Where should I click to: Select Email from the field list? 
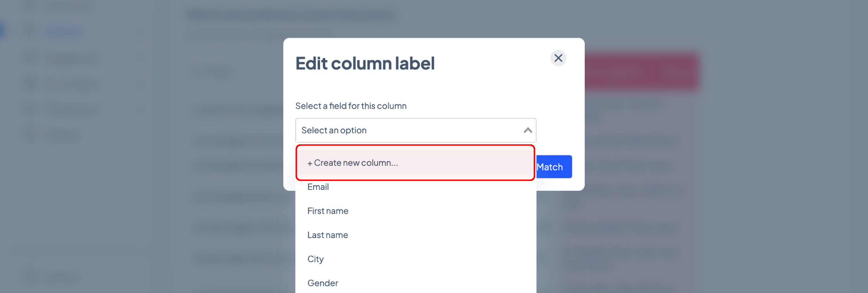318,187
